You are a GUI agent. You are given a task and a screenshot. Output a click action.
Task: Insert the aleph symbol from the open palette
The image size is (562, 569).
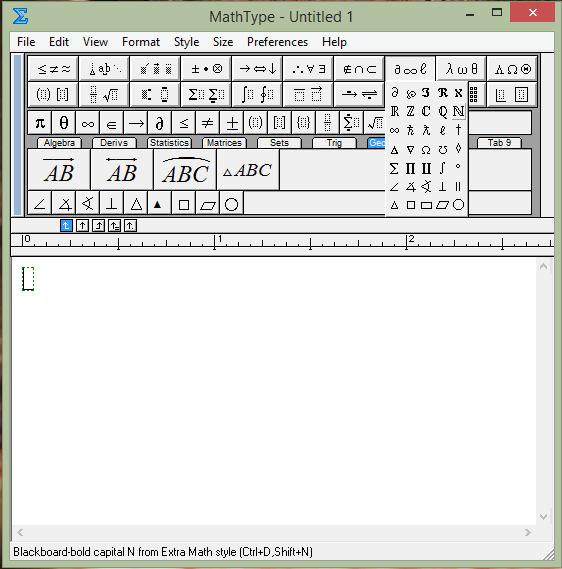458,93
